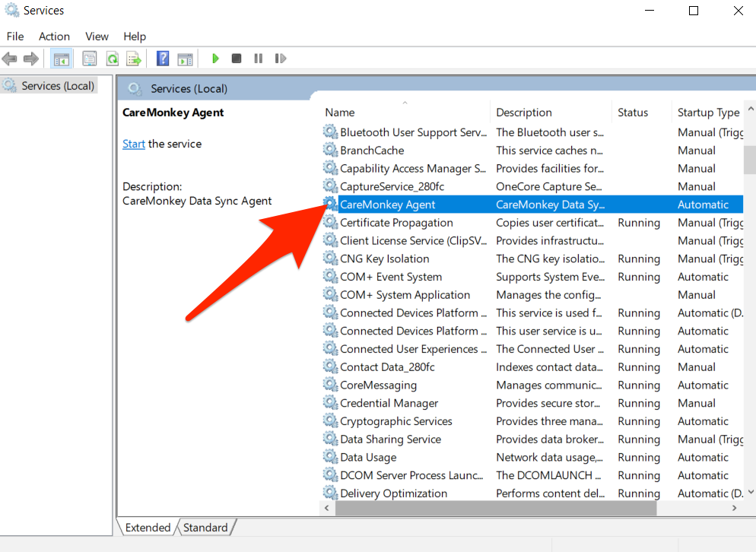Click the horizontal scrollbar thumb
This screenshot has width=756, height=552.
click(x=496, y=508)
